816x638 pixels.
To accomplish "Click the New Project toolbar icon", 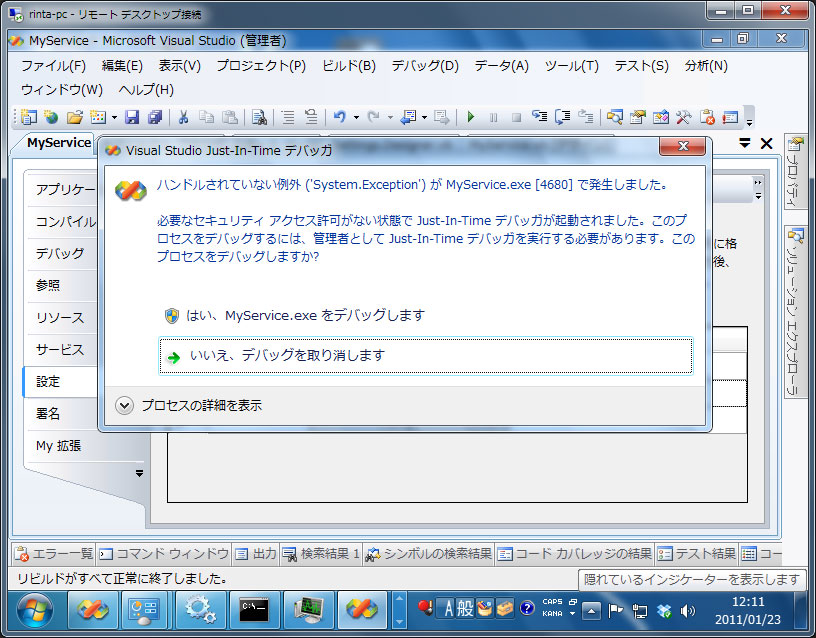I will tap(29, 117).
